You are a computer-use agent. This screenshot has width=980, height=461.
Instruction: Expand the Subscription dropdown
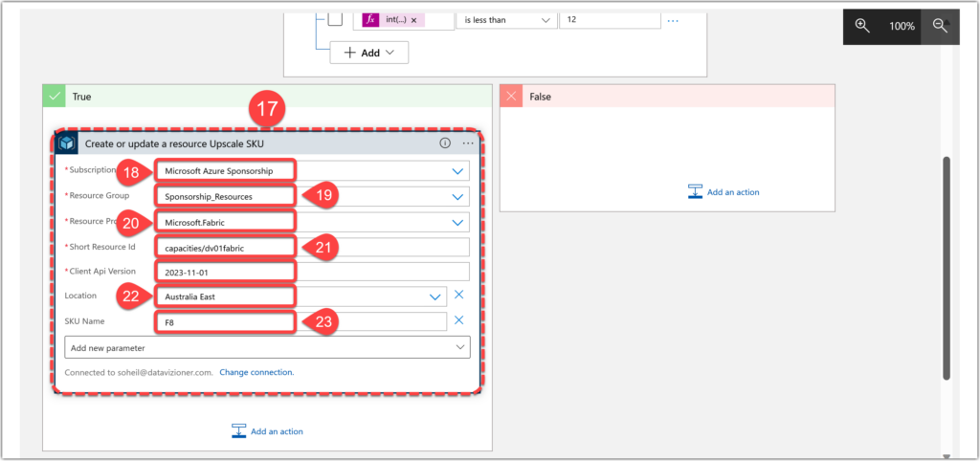pyautogui.click(x=458, y=170)
